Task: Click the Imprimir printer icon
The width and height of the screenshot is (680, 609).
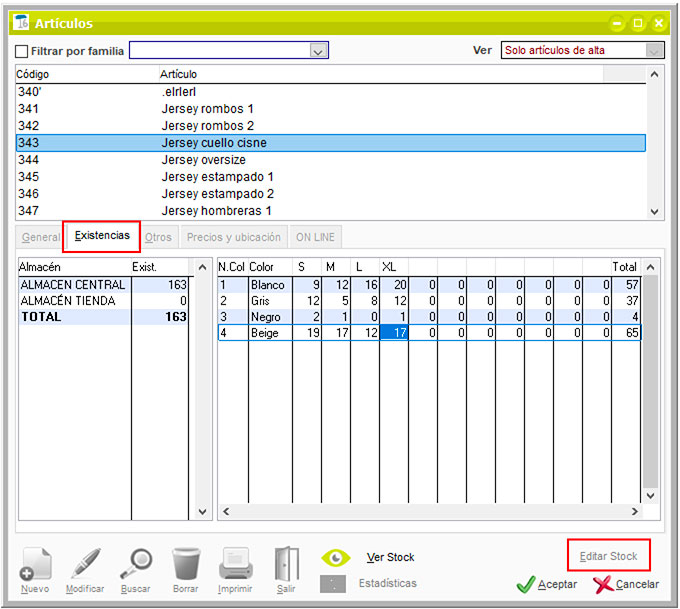Action: click(235, 563)
